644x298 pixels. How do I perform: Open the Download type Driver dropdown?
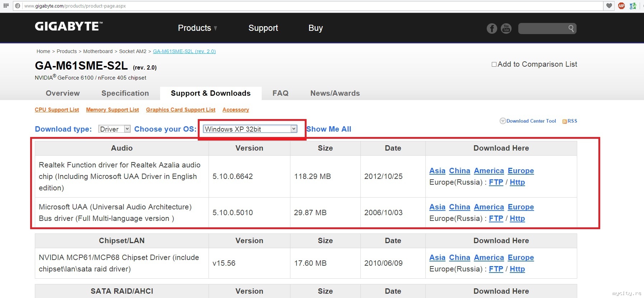coord(114,129)
